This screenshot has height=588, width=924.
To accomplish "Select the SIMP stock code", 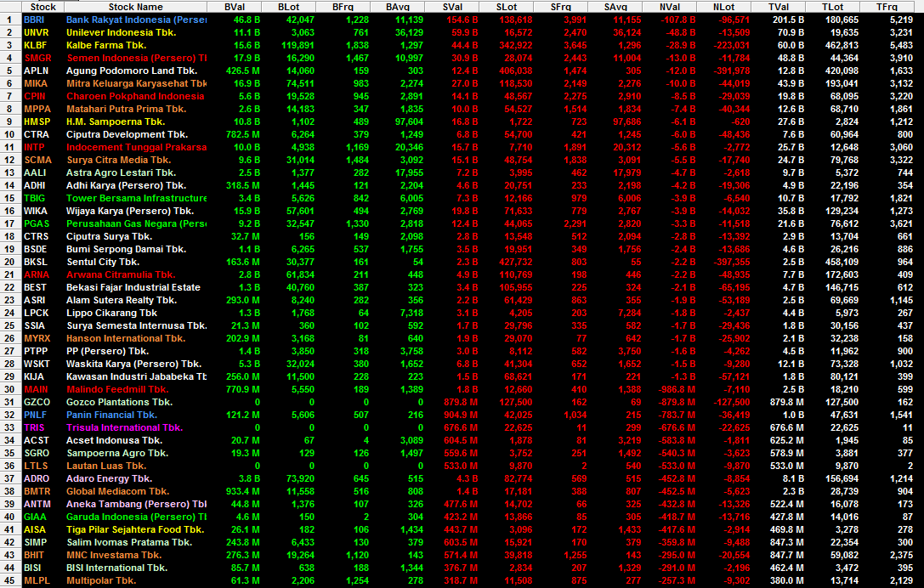I will [35, 543].
